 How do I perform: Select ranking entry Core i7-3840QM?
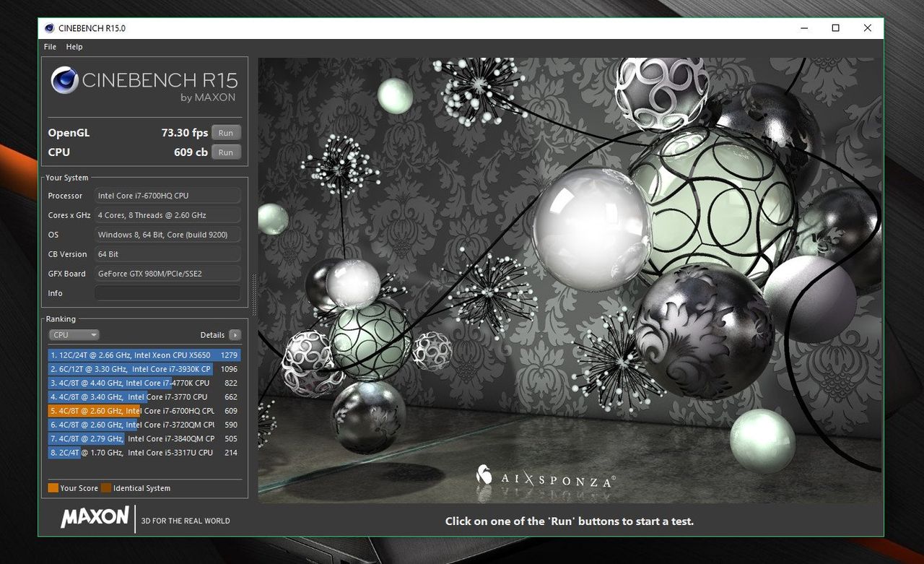coord(144,438)
